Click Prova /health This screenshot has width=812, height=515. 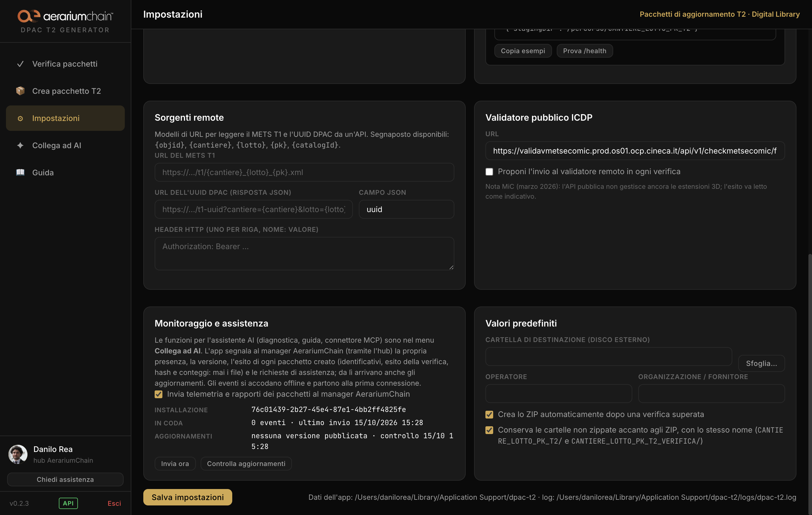[585, 50]
